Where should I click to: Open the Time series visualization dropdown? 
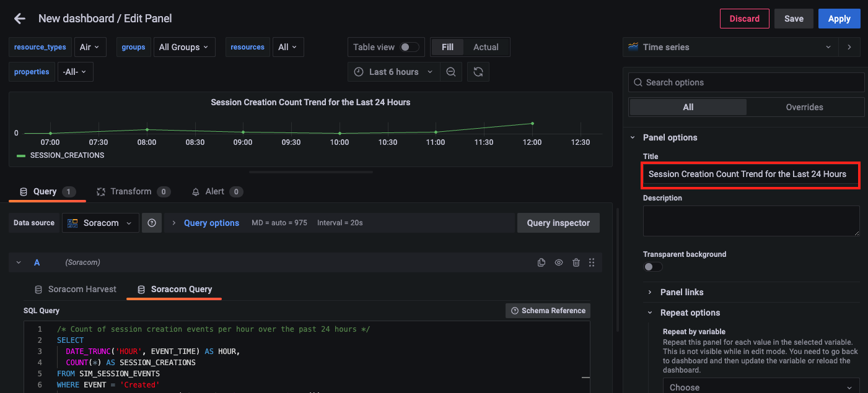pos(828,46)
